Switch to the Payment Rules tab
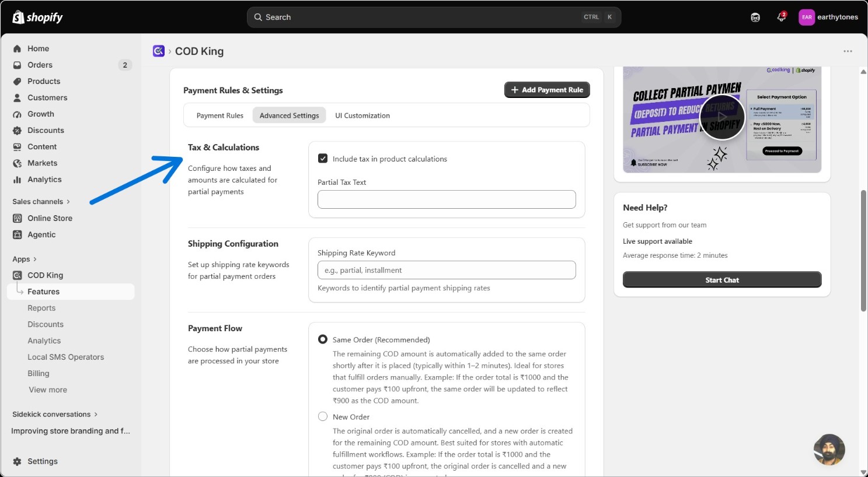868x477 pixels. click(x=220, y=115)
